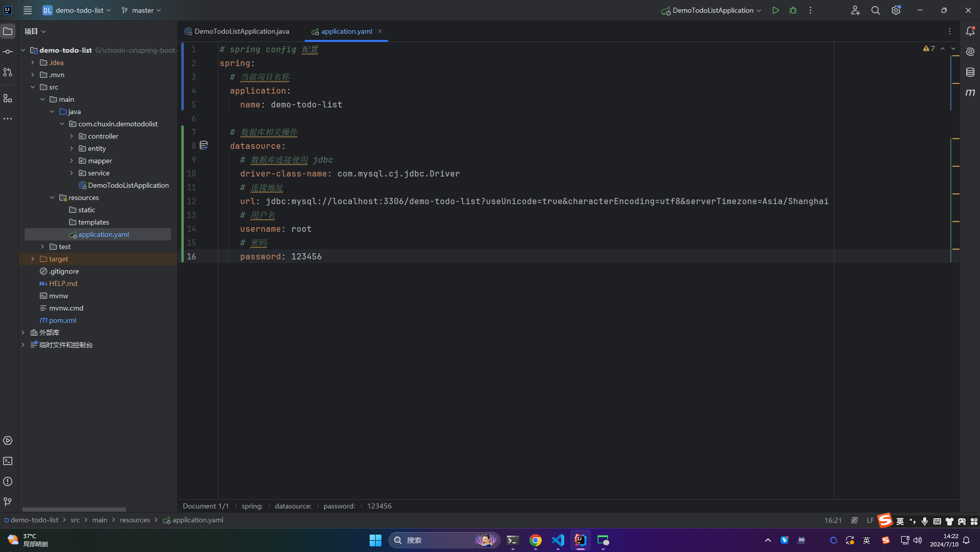Show more tool windows ellipsis

tap(8, 119)
